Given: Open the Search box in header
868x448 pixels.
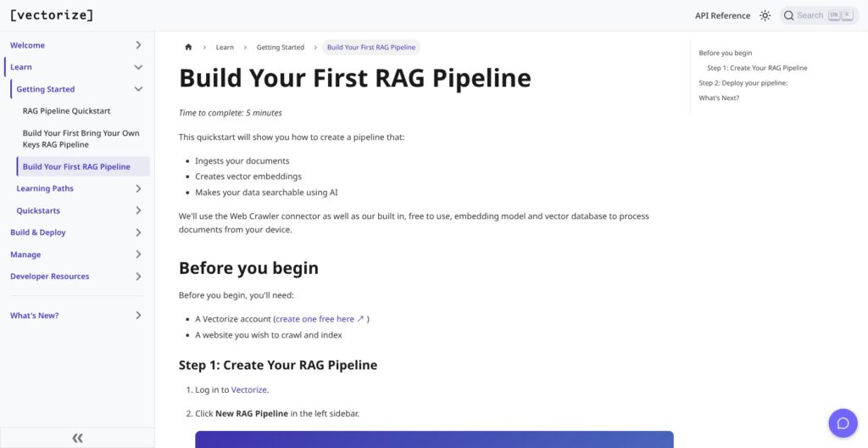Looking at the screenshot, I should point(820,15).
